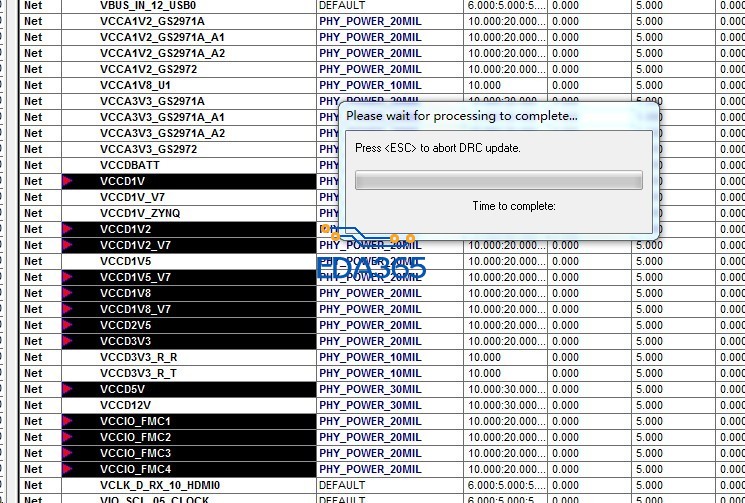Click the red arrow marker beside VCCD1V2
This screenshot has width=745, height=503.
(x=67, y=229)
